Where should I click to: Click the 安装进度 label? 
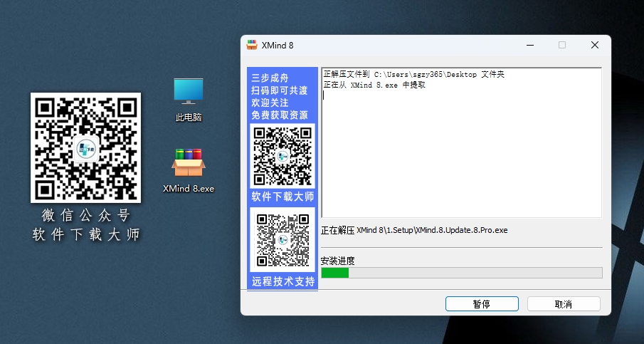pyautogui.click(x=337, y=261)
